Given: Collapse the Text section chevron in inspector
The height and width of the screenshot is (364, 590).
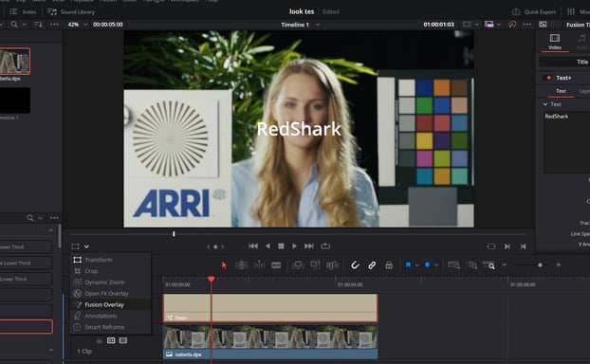Looking at the screenshot, I should click(x=545, y=104).
